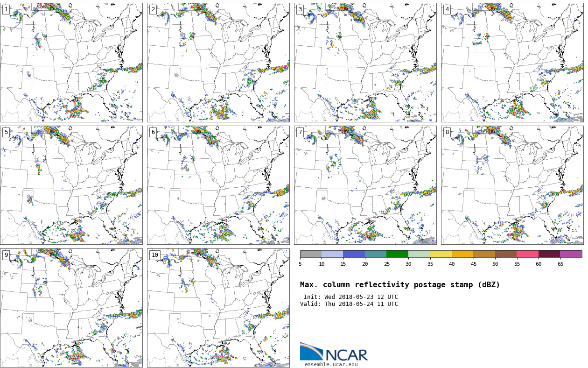Open the ensemble.ucar.edu link

[x=331, y=364]
